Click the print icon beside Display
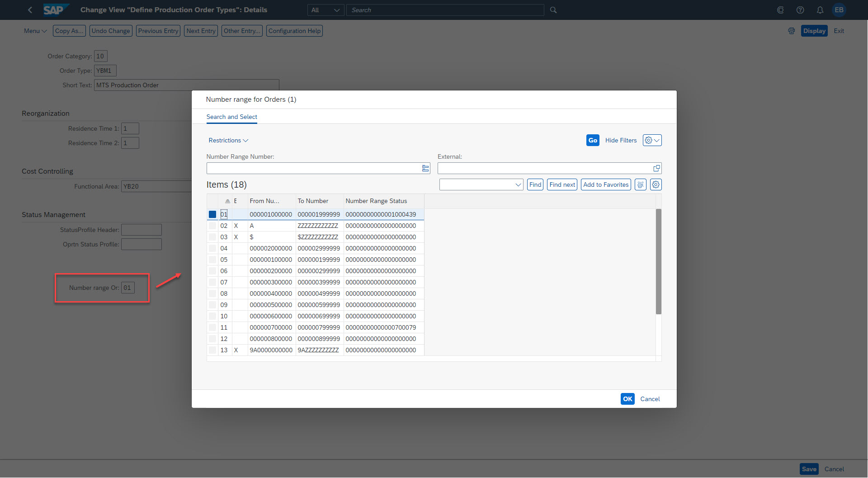 click(791, 31)
